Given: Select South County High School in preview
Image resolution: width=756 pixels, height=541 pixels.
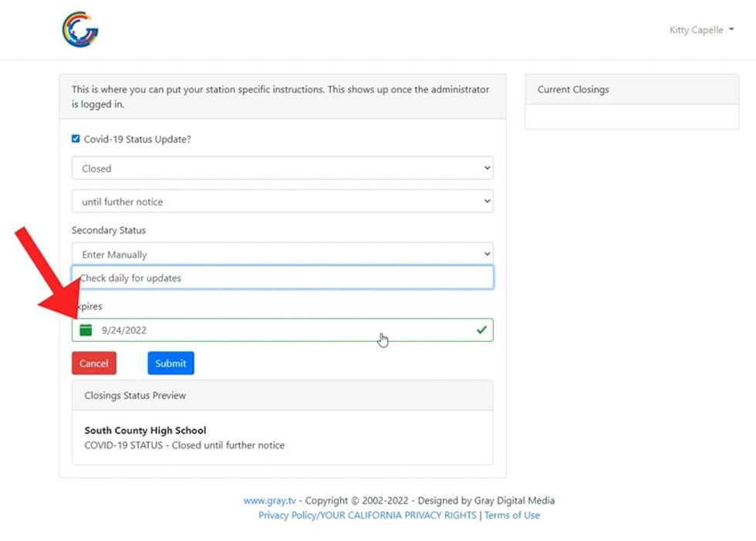Looking at the screenshot, I should (145, 431).
